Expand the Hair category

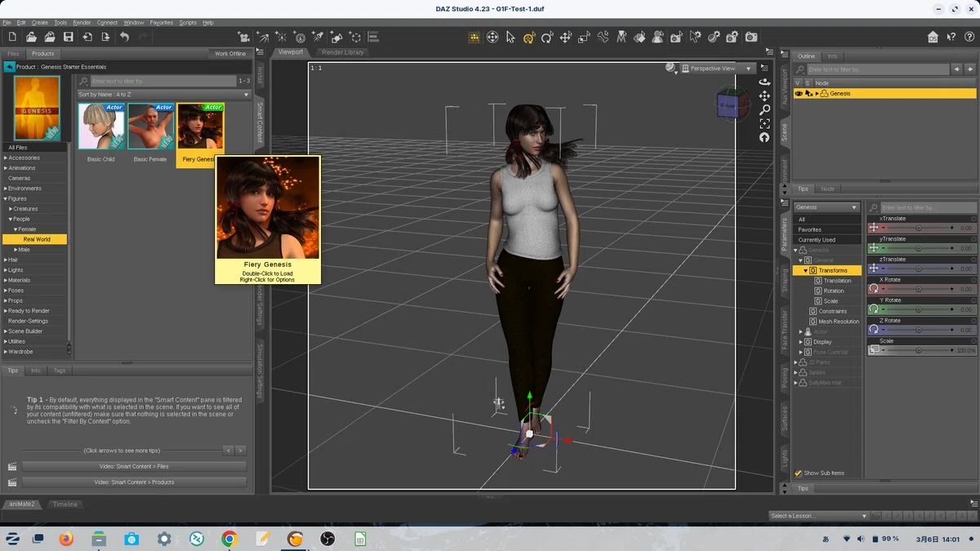click(x=6, y=260)
